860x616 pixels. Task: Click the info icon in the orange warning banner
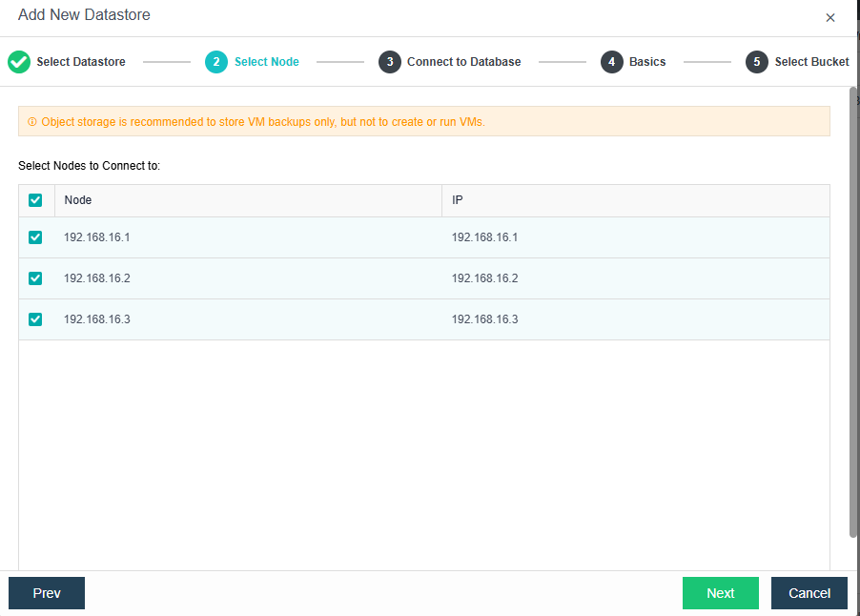tap(31, 122)
